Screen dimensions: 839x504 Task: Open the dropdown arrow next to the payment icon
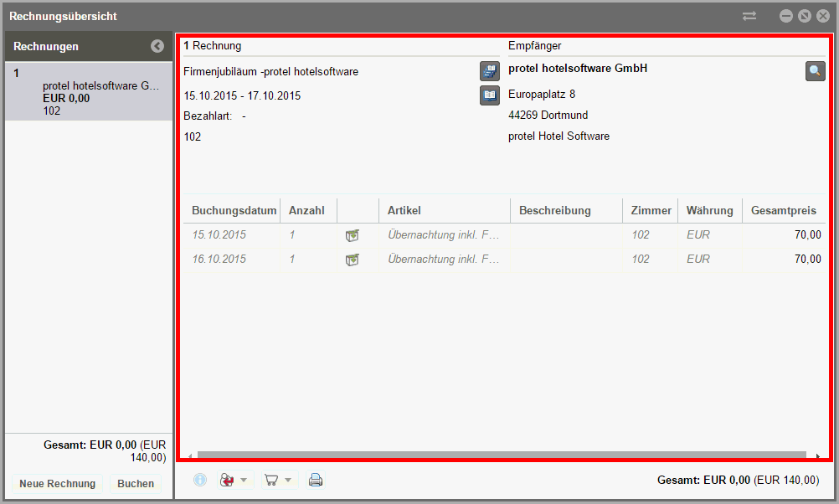click(244, 481)
